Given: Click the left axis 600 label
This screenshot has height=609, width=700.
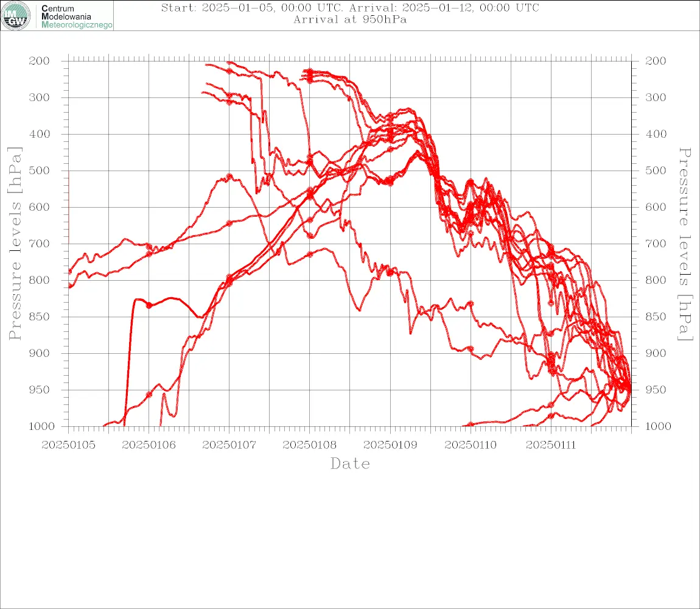Looking at the screenshot, I should pyautogui.click(x=40, y=207).
